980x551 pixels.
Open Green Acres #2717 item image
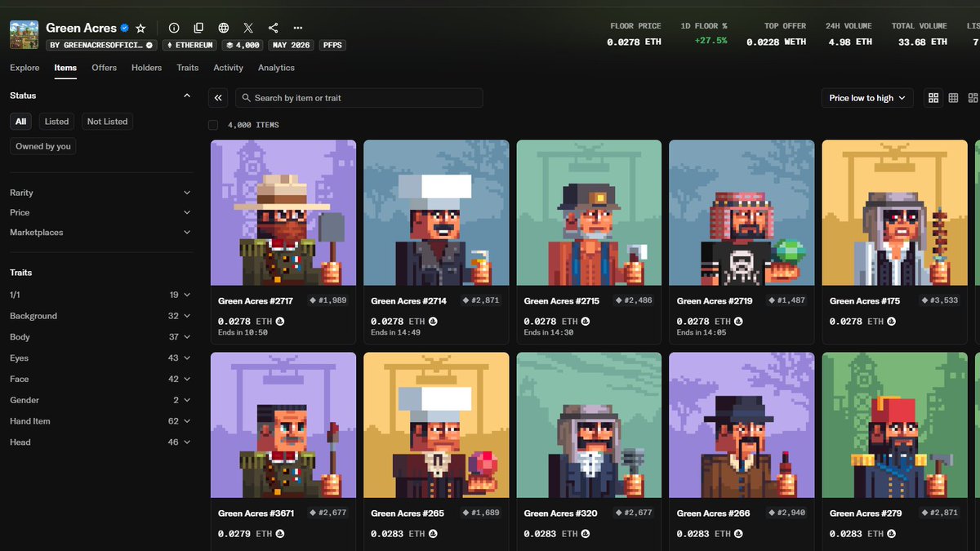(x=283, y=213)
